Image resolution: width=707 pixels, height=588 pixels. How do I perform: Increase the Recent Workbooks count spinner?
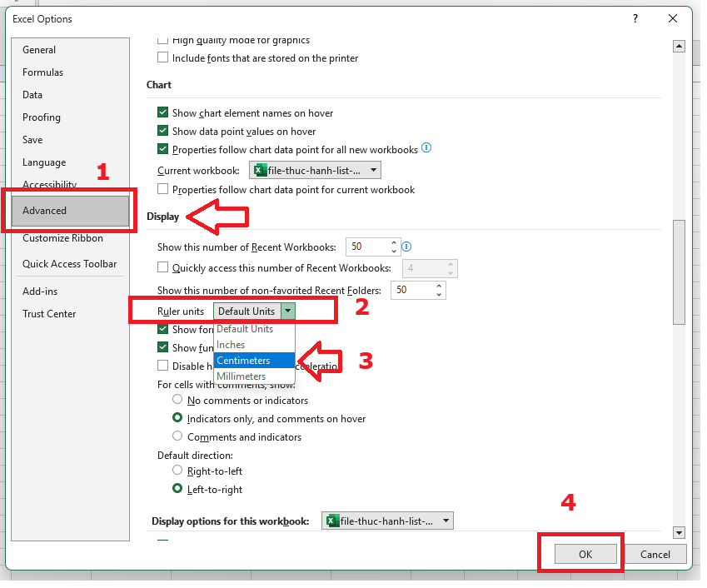[396, 243]
